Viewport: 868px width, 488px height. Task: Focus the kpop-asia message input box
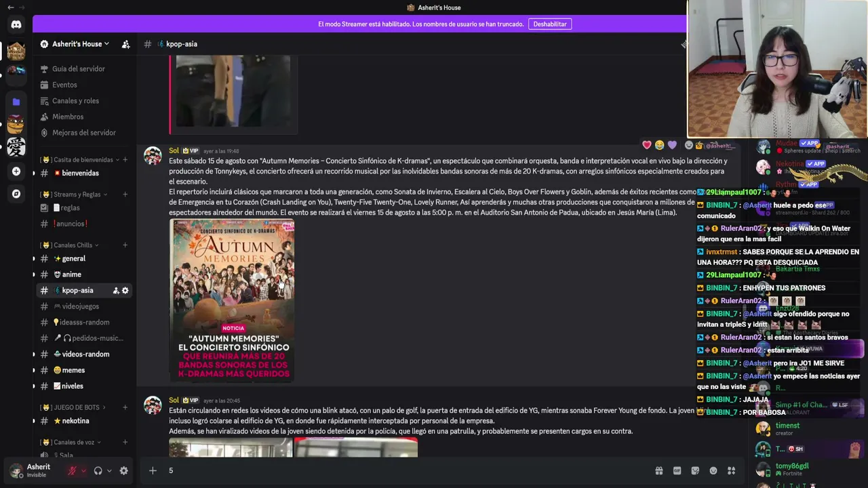[407, 470]
